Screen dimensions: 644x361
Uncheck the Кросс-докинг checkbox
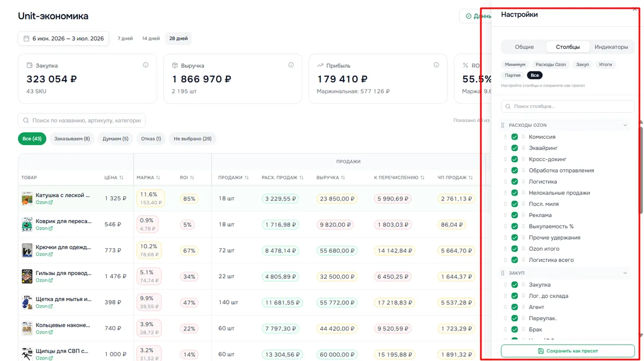point(515,160)
